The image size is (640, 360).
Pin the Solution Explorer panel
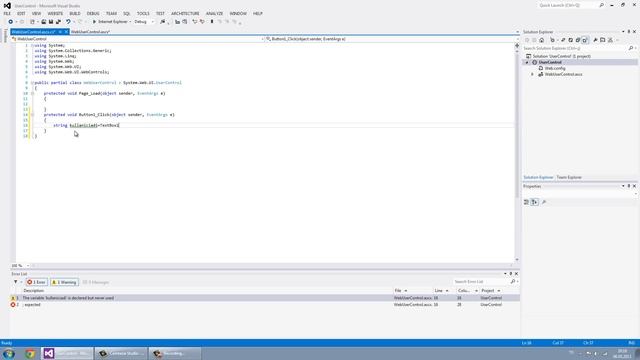tap(629, 32)
